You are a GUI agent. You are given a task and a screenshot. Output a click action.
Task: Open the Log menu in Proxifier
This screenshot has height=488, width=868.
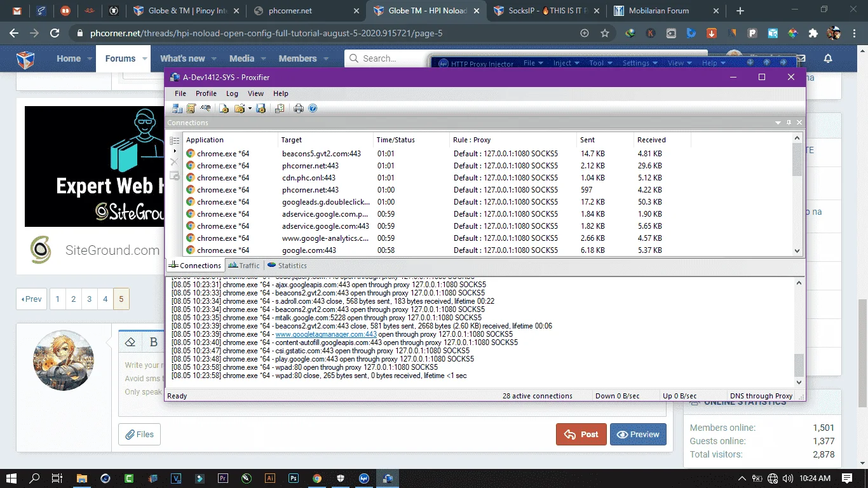click(x=232, y=93)
